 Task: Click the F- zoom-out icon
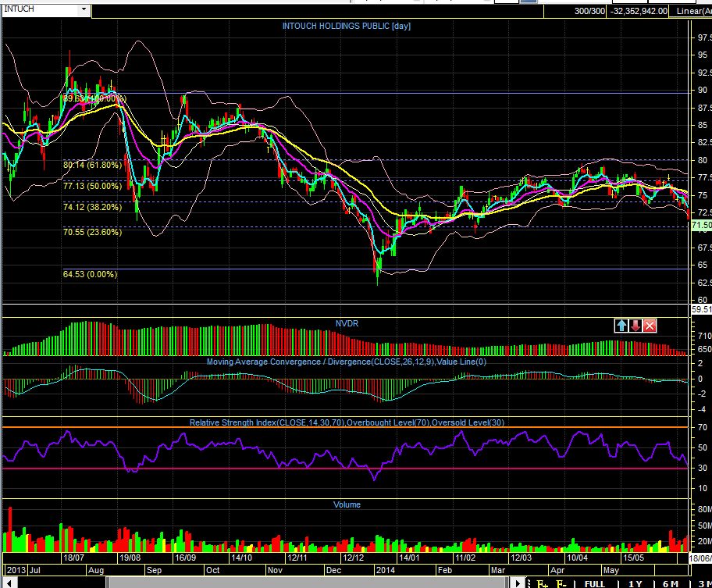tap(561, 583)
